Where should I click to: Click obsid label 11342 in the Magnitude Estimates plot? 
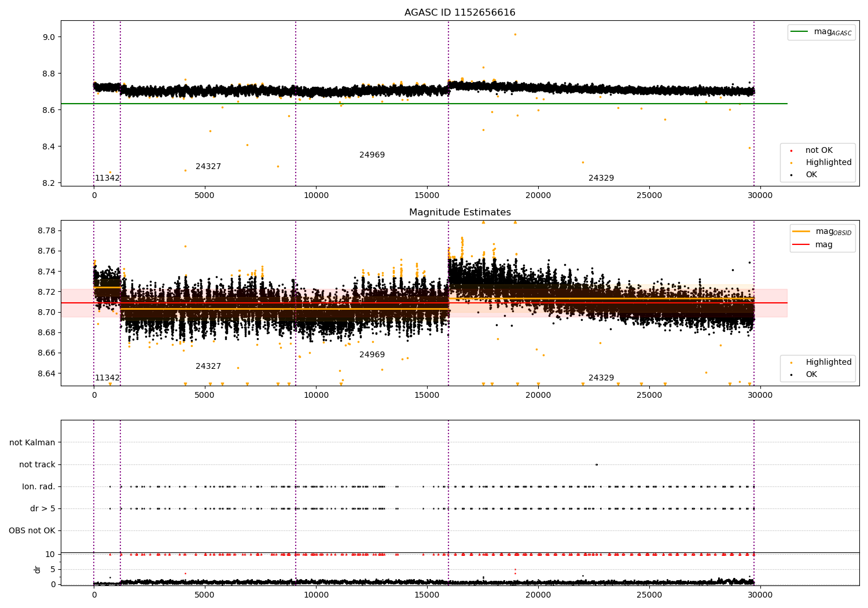click(107, 378)
